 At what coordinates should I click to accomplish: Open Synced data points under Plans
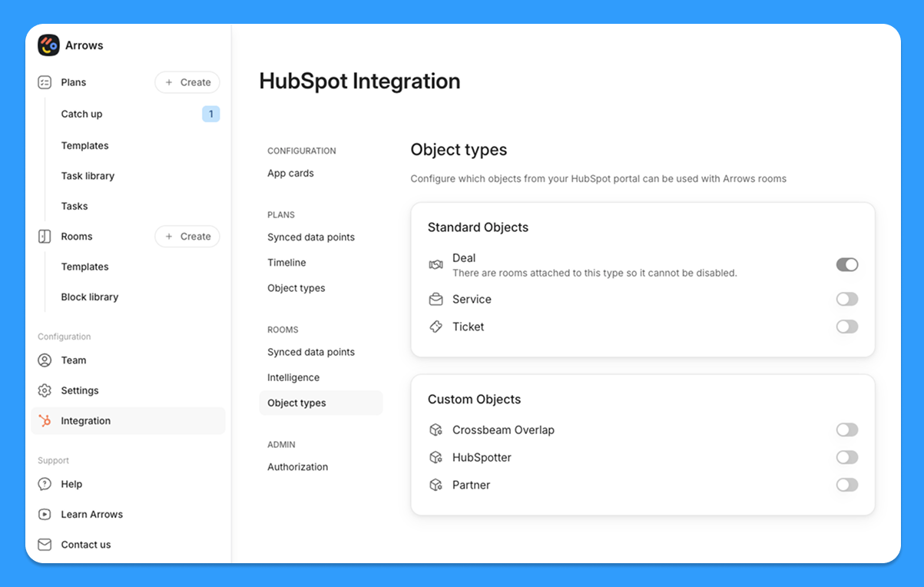point(311,237)
